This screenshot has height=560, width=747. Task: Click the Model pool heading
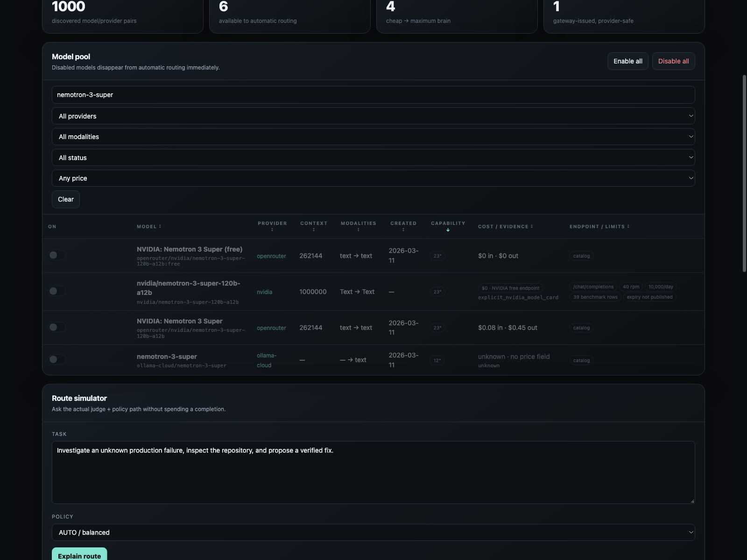click(x=71, y=56)
